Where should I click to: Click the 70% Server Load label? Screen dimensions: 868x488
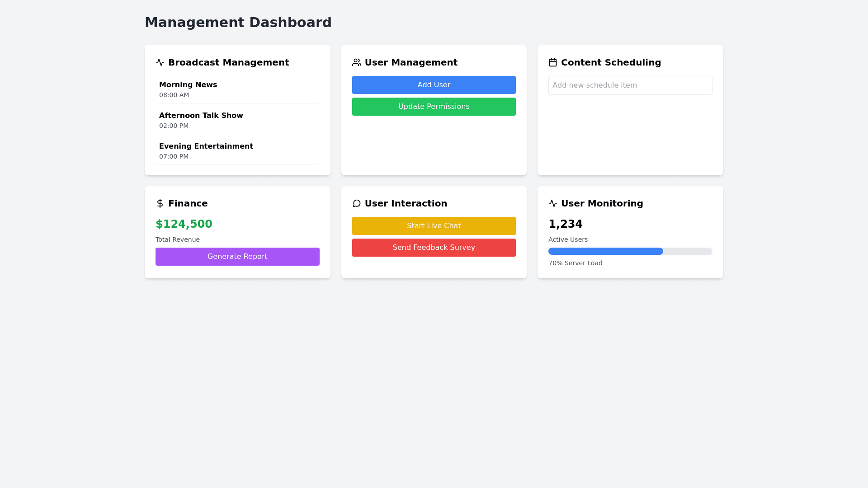point(576,263)
